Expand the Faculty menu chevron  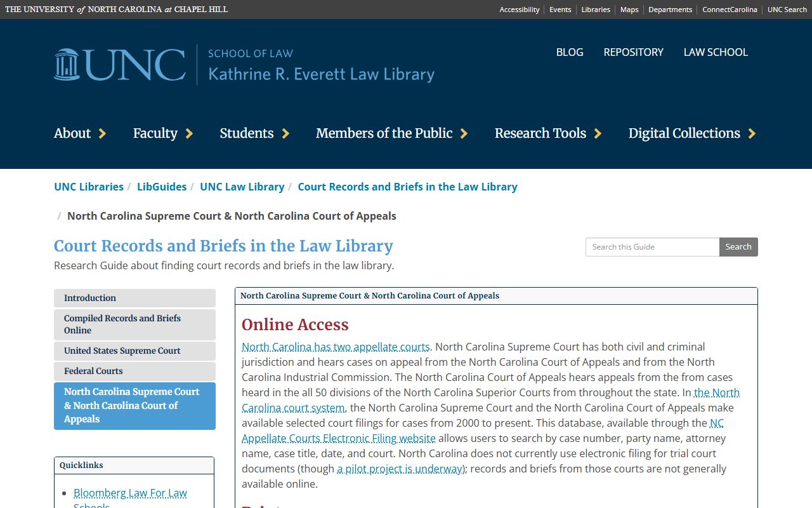point(189,133)
